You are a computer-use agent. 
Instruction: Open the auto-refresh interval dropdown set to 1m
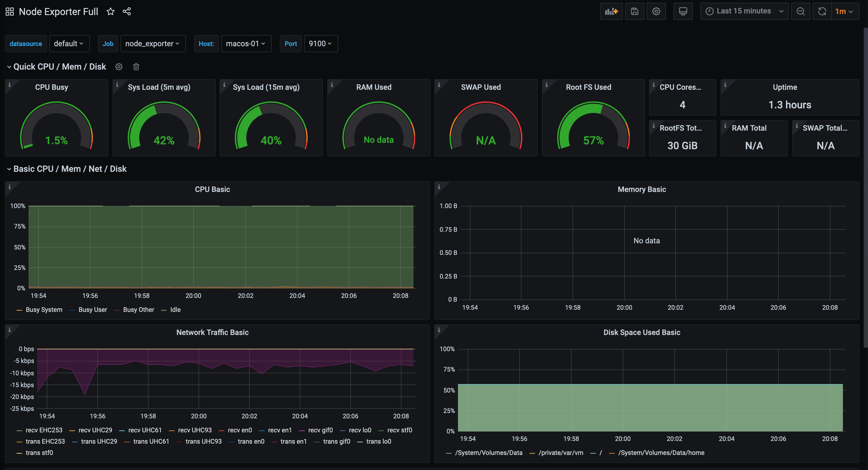[845, 11]
